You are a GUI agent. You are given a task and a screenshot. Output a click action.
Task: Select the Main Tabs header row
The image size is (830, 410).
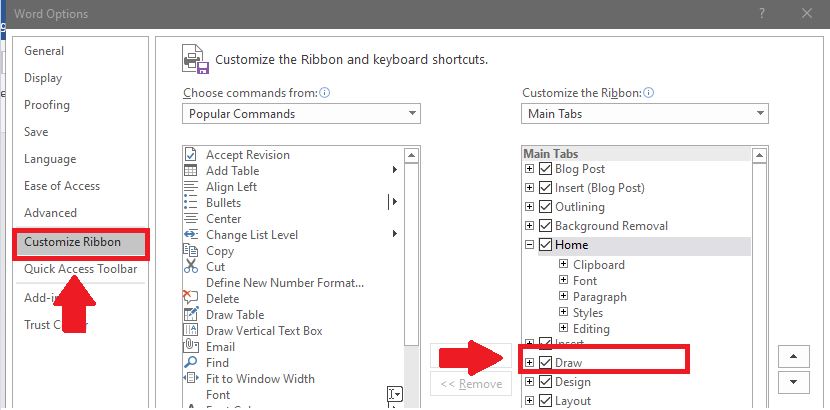(636, 154)
